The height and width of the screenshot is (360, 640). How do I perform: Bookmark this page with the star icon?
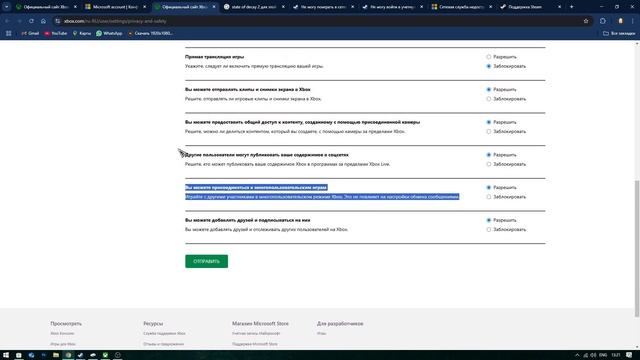pos(586,21)
